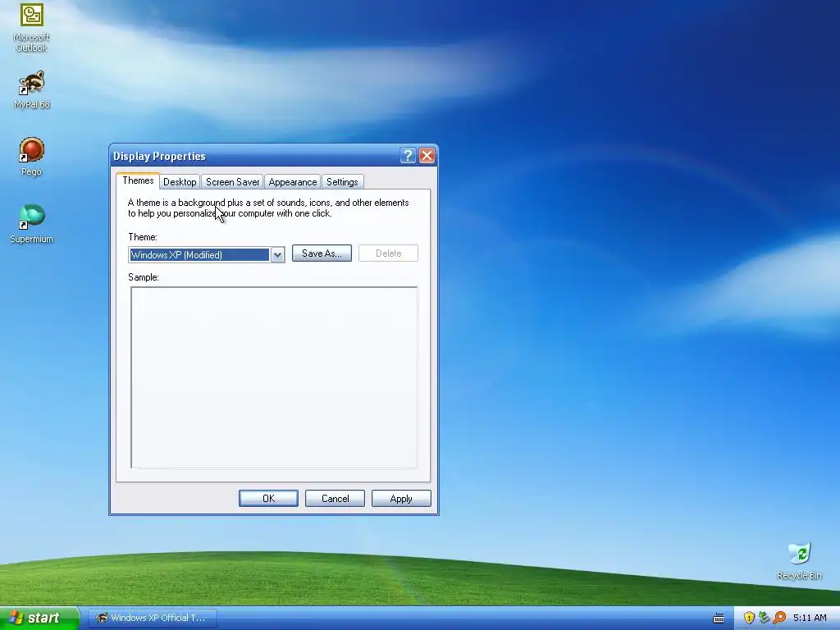Select the Pego desktop shortcut
Viewport: 840px width, 630px height.
[x=32, y=156]
